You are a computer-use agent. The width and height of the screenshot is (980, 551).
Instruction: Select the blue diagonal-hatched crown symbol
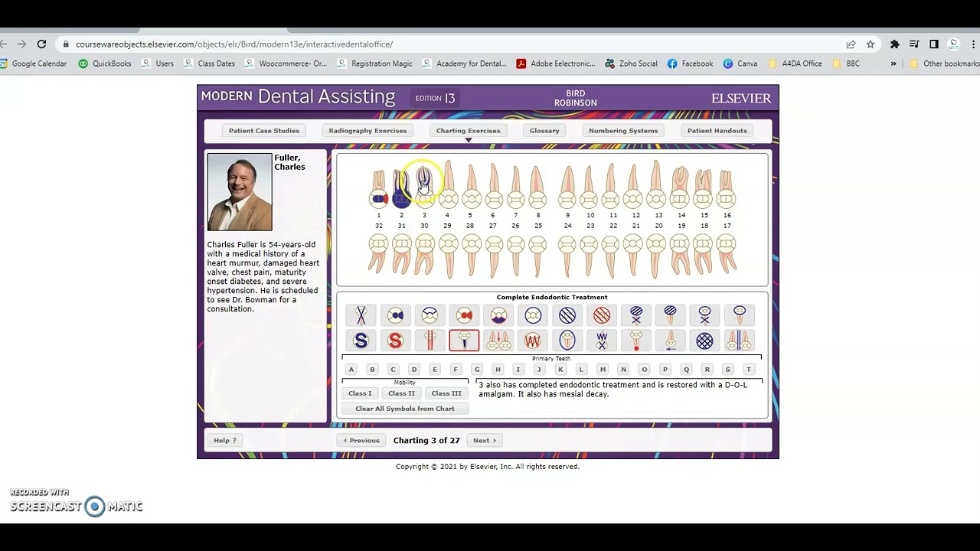567,315
